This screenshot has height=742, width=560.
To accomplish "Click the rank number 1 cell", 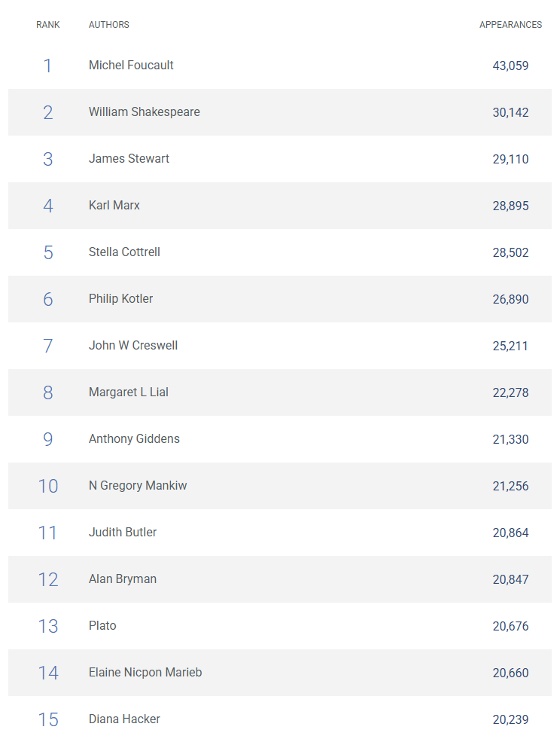I will [x=48, y=66].
